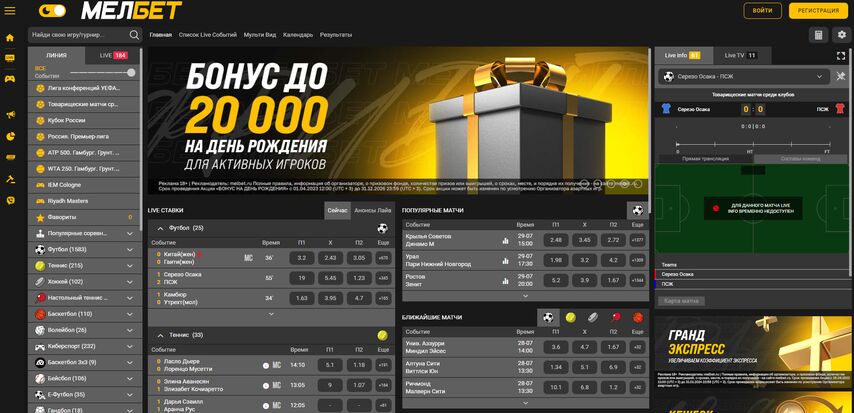854x413 pixels.
Task: Open the pie chart statistics icon
Action: pyautogui.click(x=10, y=136)
